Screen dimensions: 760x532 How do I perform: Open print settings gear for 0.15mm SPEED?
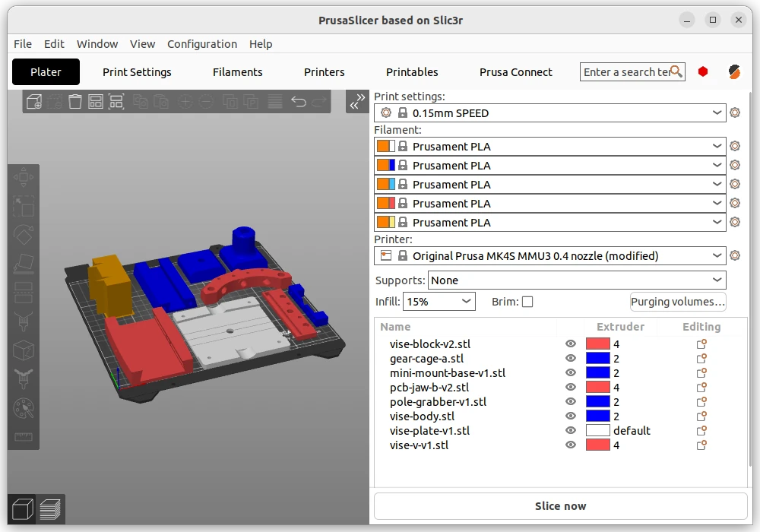point(735,112)
